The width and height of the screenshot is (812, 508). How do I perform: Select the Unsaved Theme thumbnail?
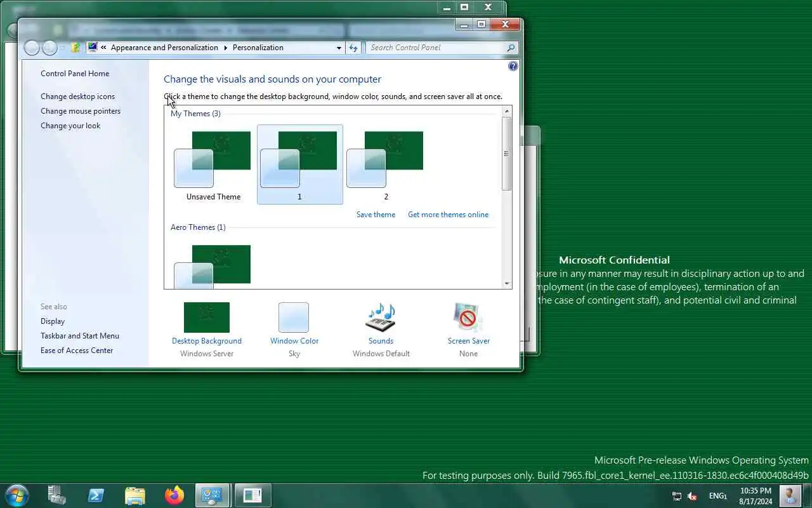[x=213, y=165]
